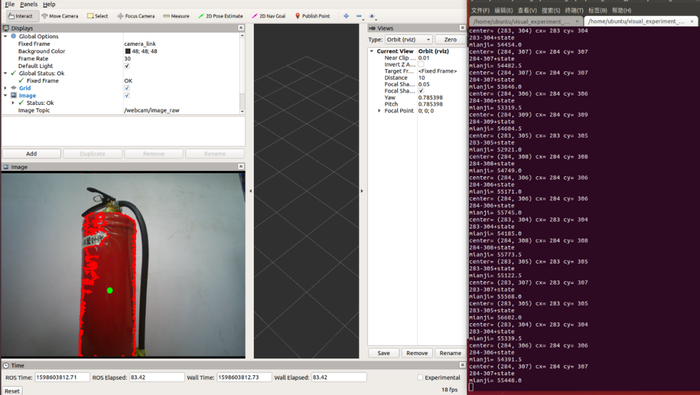
Task: Click Save in the Views panel
Action: [x=383, y=353]
